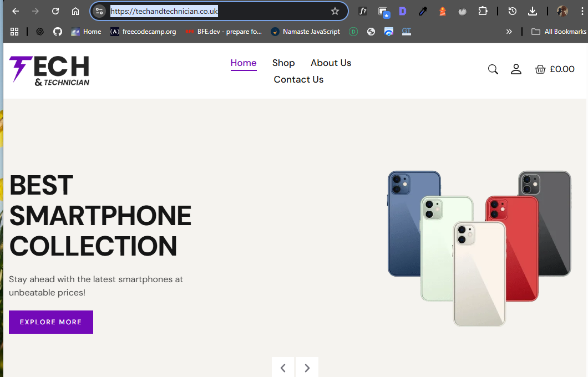Viewport: 588px width, 377px height.
Task: Expand hidden bookmarks with the double chevron
Action: (x=509, y=32)
